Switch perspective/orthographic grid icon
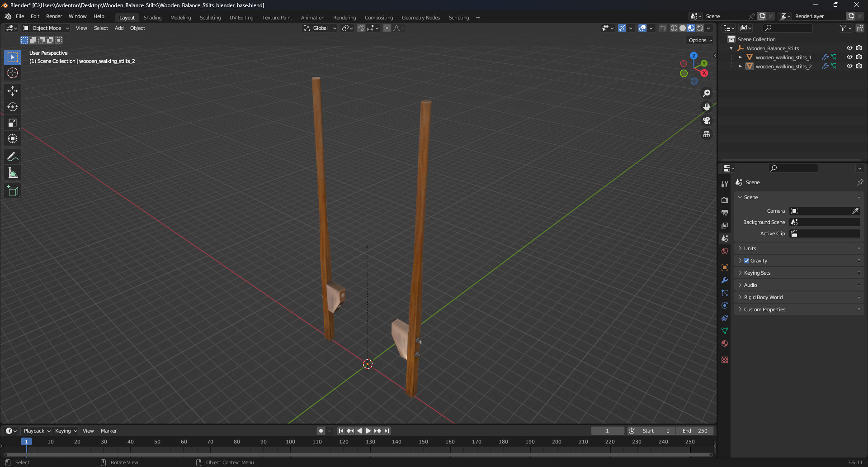This screenshot has height=467, width=868. (707, 134)
